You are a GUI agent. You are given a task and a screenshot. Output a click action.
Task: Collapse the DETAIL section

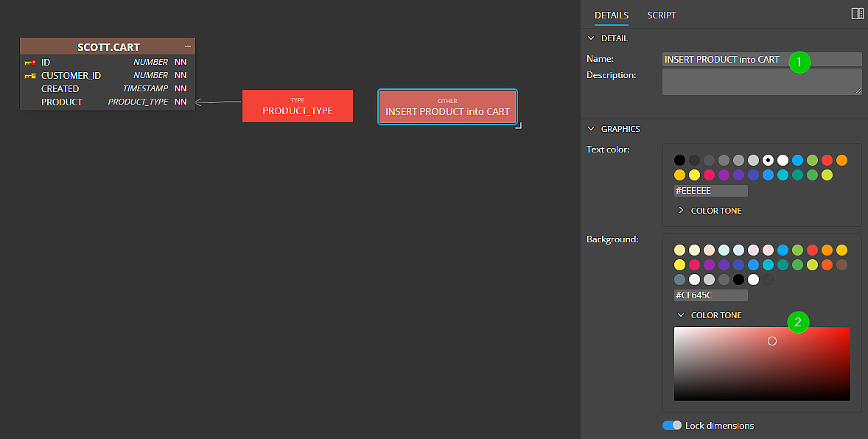pyautogui.click(x=590, y=38)
